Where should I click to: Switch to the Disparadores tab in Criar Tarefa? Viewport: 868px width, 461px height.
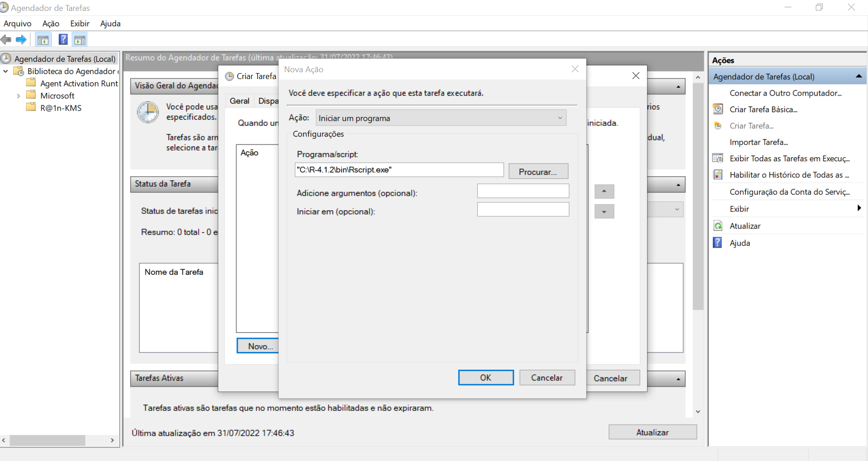tap(268, 101)
